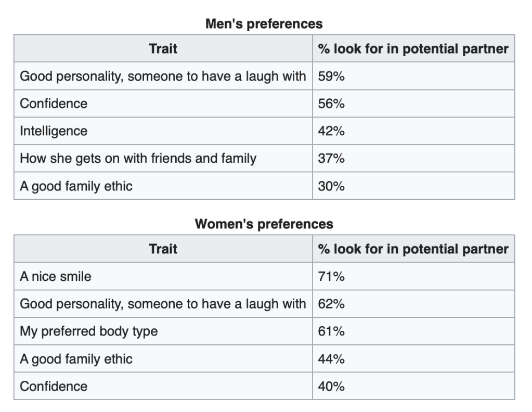
Task: Click men's "% look for in potential partner" header
Action: 413,49
